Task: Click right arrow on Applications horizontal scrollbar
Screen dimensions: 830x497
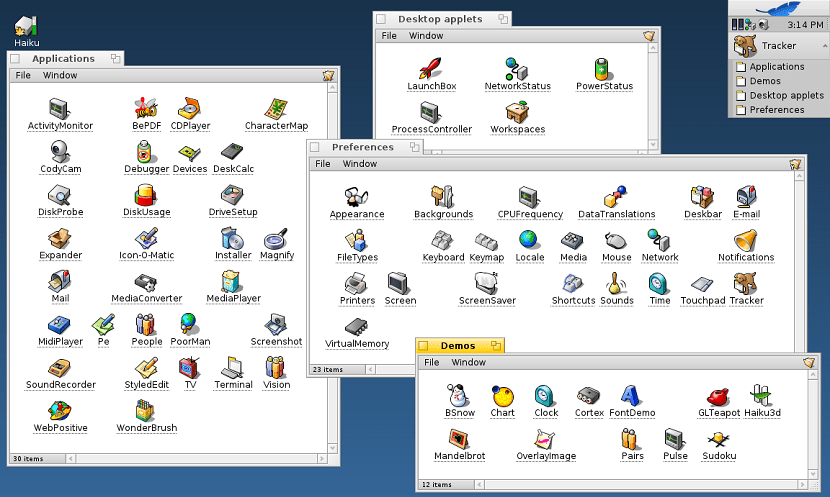Action: click(322, 458)
